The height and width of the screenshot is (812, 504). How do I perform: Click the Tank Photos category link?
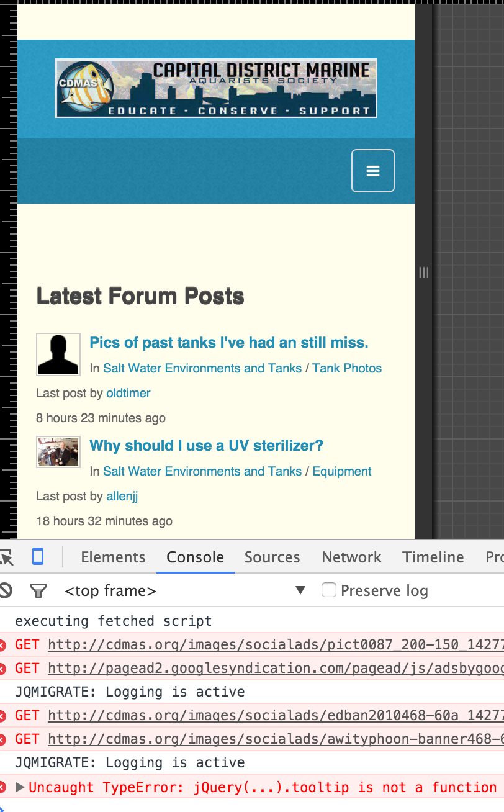347,368
